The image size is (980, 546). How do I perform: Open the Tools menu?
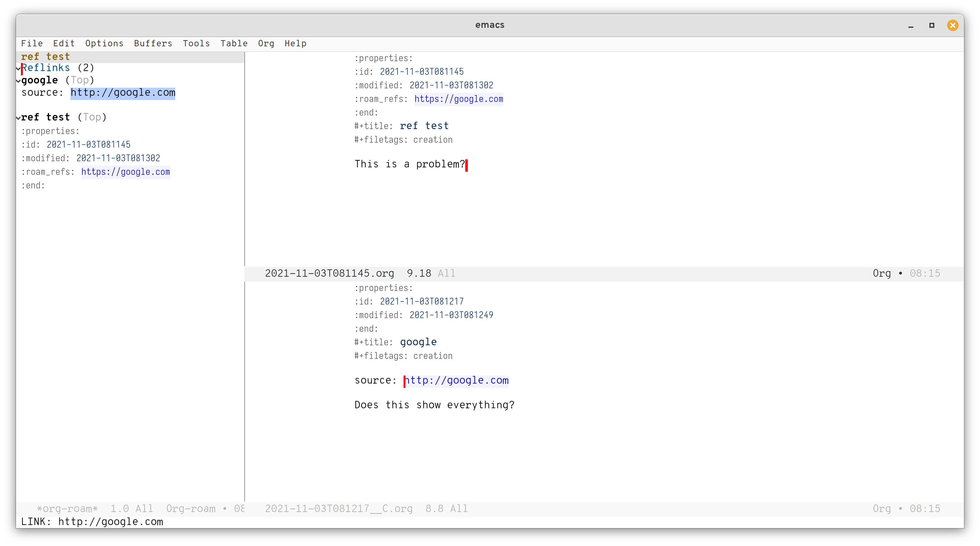click(x=196, y=44)
